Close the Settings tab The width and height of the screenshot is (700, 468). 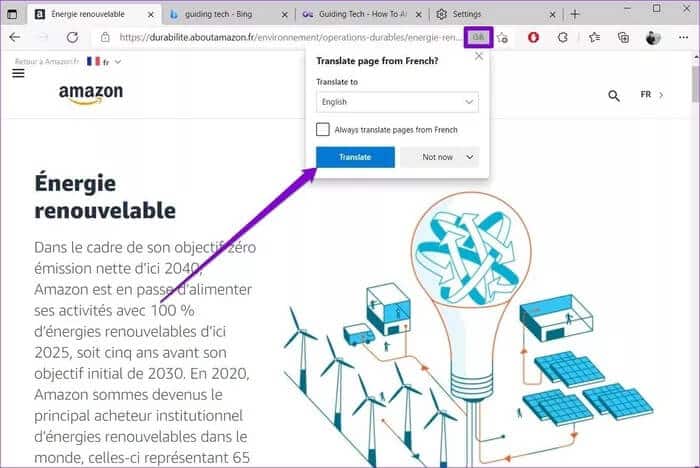[552, 15]
